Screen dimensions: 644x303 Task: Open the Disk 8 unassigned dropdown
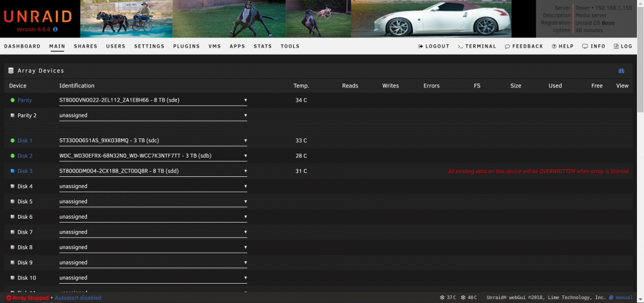[153, 247]
